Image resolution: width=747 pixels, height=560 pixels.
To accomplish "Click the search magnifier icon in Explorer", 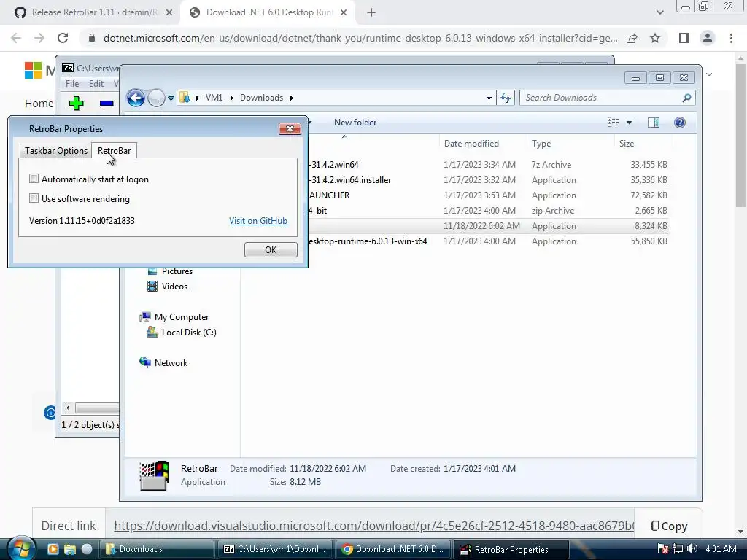I will [x=686, y=98].
